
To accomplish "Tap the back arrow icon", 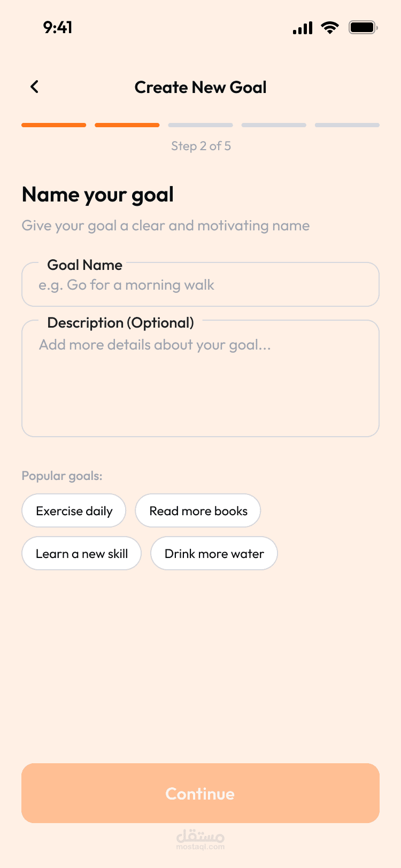I will click(35, 87).
